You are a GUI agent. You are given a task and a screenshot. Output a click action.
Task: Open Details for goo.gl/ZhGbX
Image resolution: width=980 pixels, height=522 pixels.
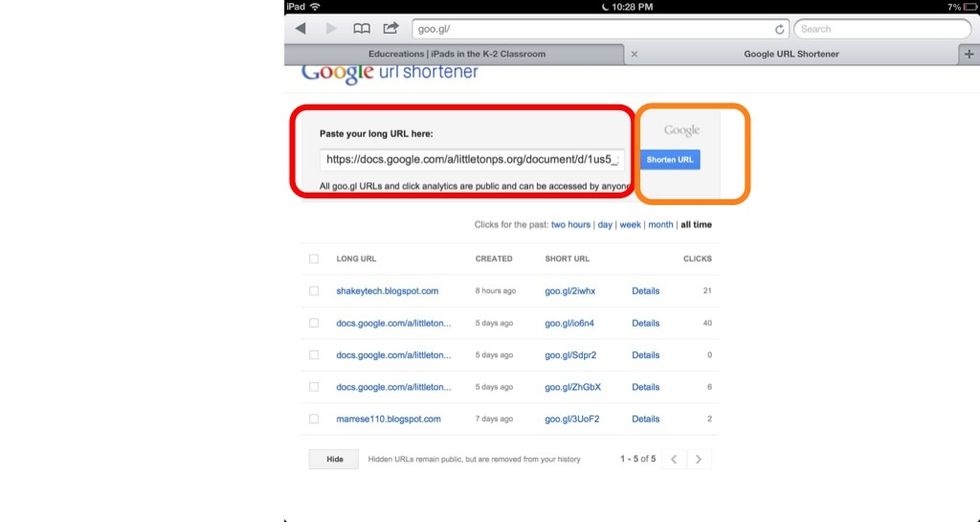(x=646, y=387)
